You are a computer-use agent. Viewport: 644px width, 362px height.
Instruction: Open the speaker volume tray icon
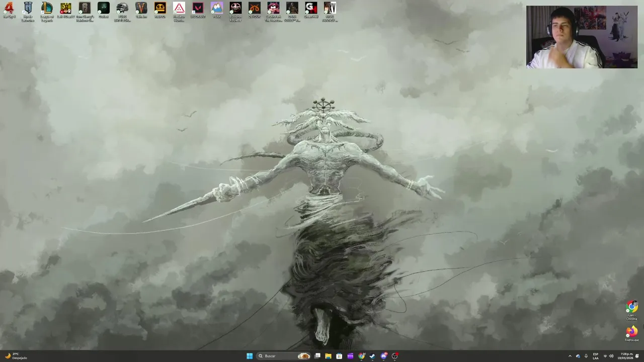pos(611,356)
